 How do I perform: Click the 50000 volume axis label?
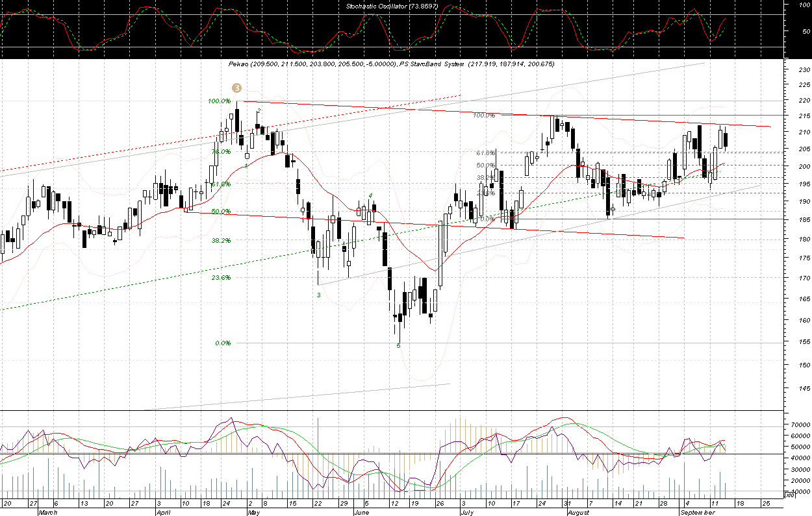[800, 447]
